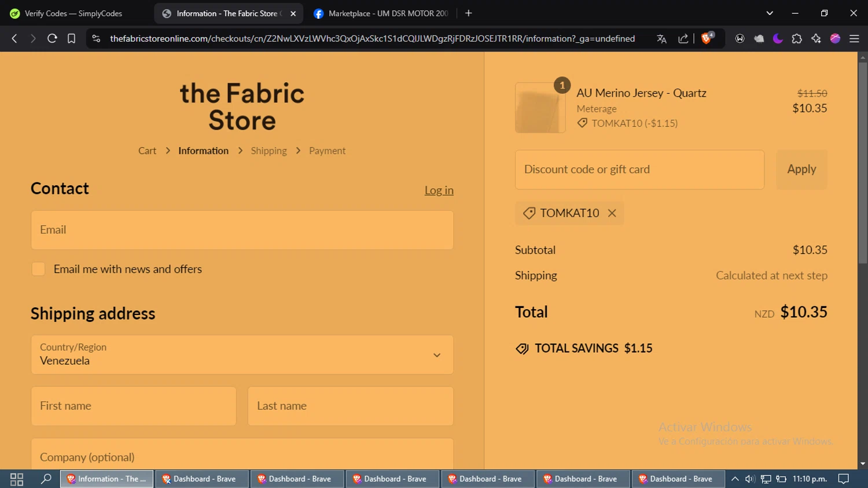The width and height of the screenshot is (868, 488).
Task: Select Information - The... taskbar window
Action: (x=107, y=479)
